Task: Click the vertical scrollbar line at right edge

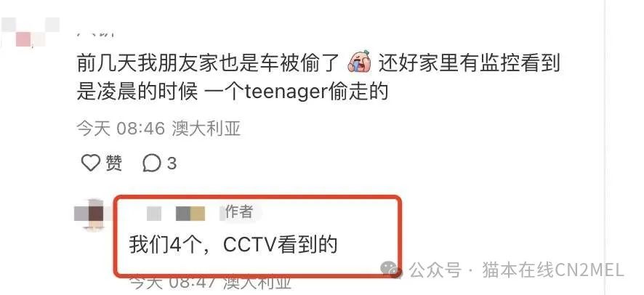Action: point(605,147)
